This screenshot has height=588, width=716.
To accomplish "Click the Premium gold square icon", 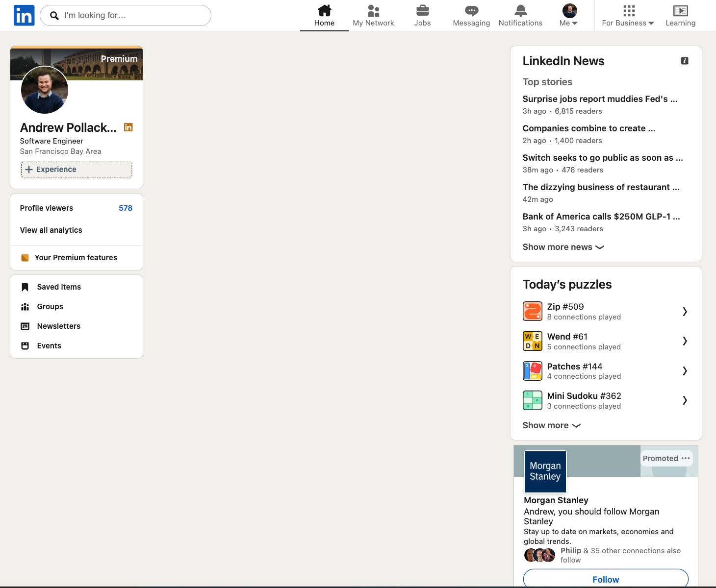I will [x=25, y=258].
